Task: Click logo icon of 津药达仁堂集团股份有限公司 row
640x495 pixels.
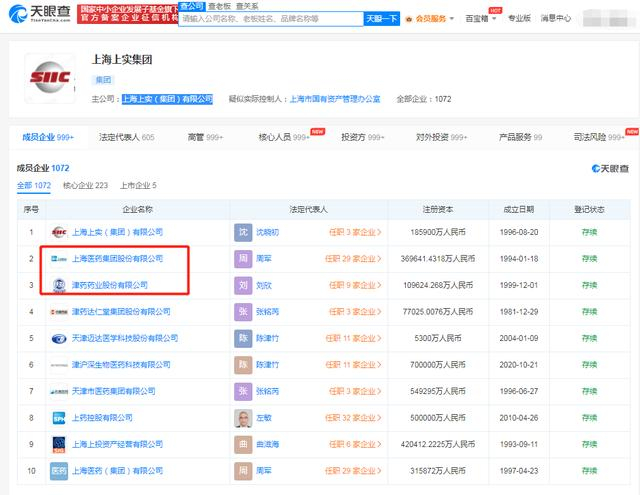Action: (x=59, y=312)
